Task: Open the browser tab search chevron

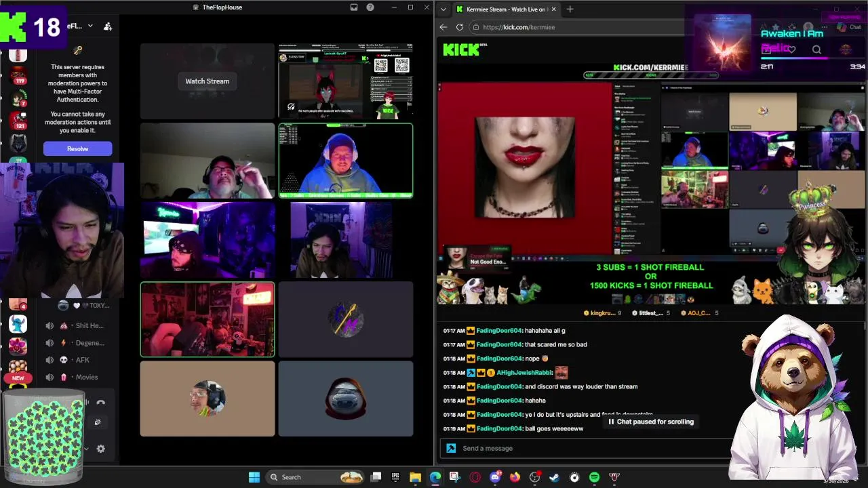Action: (x=443, y=9)
